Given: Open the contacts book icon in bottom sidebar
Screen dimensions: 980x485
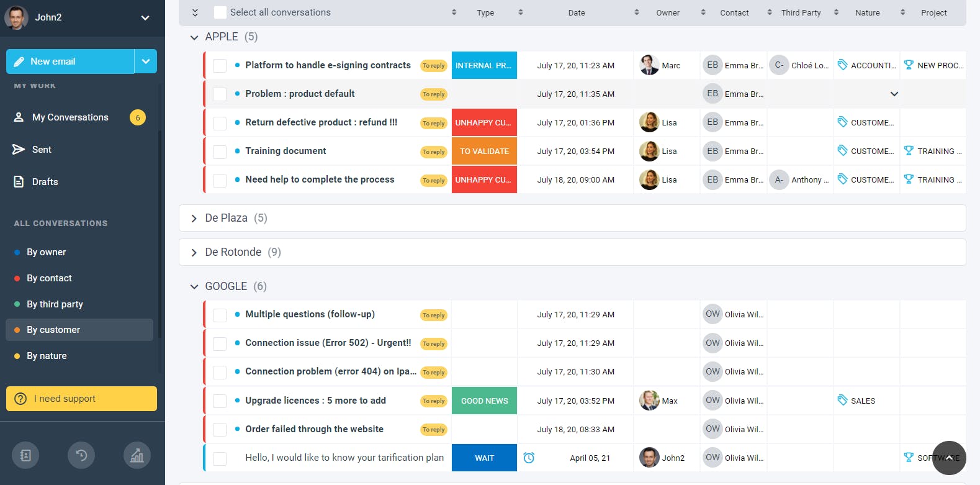Looking at the screenshot, I should 25,456.
